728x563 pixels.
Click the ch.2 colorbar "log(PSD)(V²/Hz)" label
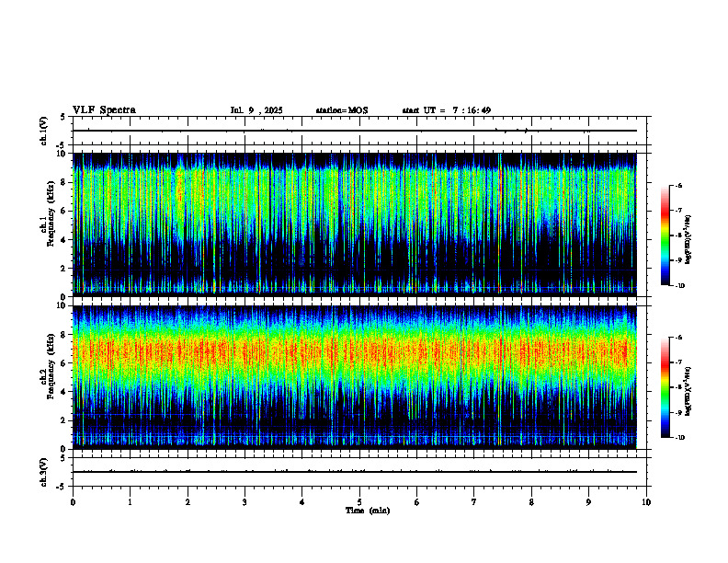click(x=688, y=391)
